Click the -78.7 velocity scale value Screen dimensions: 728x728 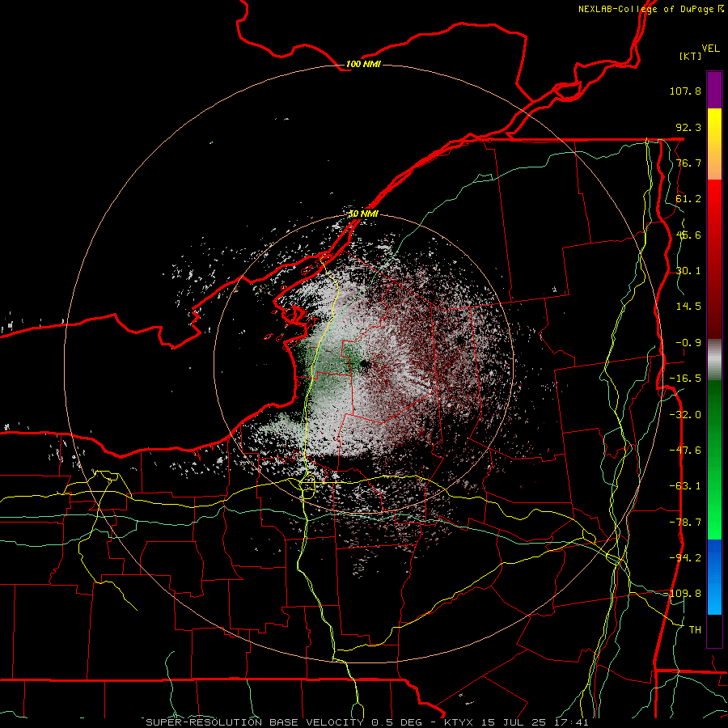coord(685,523)
